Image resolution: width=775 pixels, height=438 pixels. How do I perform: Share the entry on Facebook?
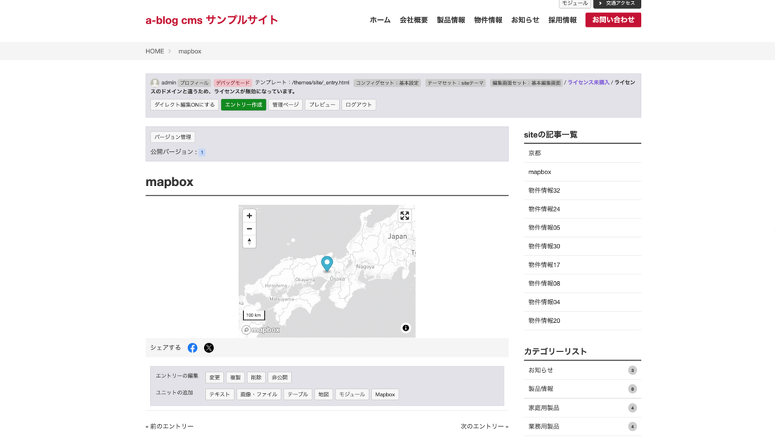193,348
